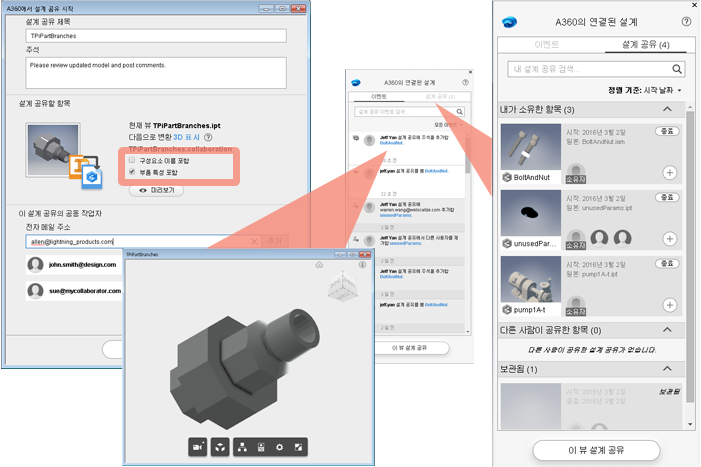Click the 이 뷰 설계 공유 button in the large panel

(596, 450)
